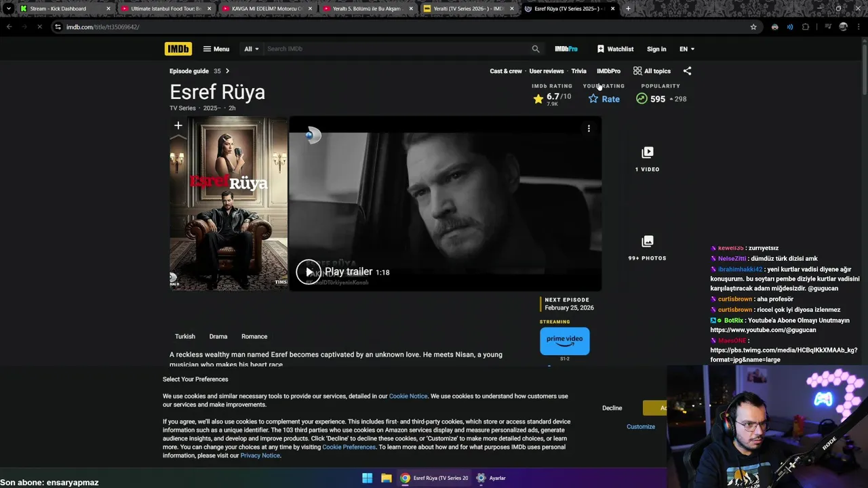Go back in browser history
The height and width of the screenshot is (488, 868).
click(x=9, y=26)
